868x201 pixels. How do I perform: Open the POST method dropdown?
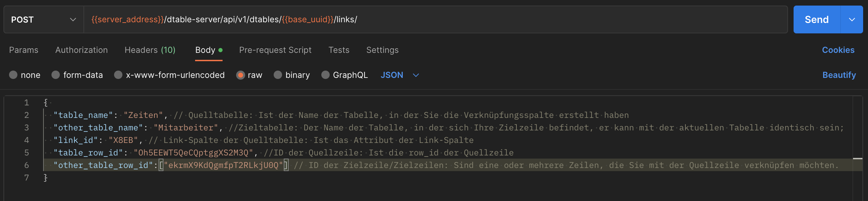[x=44, y=19]
